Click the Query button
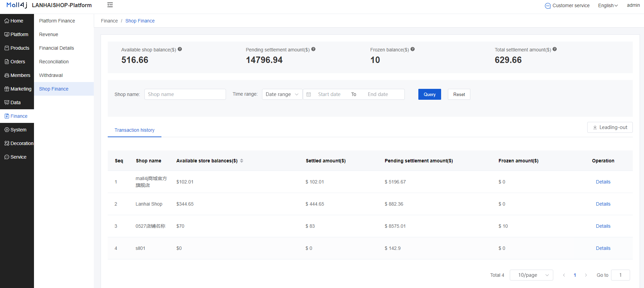The width and height of the screenshot is (644, 288). coord(430,94)
